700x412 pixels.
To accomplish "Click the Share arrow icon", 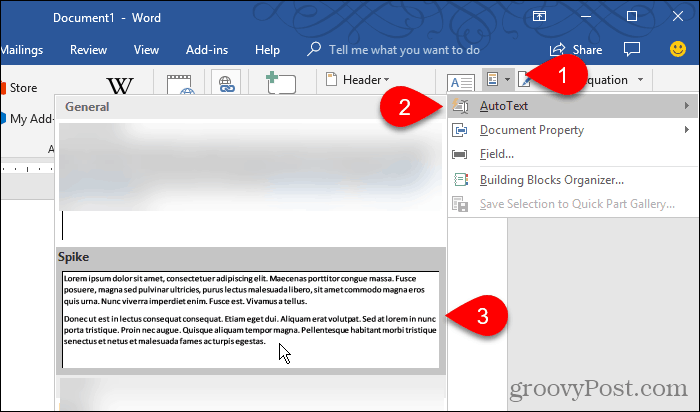I will [x=558, y=49].
